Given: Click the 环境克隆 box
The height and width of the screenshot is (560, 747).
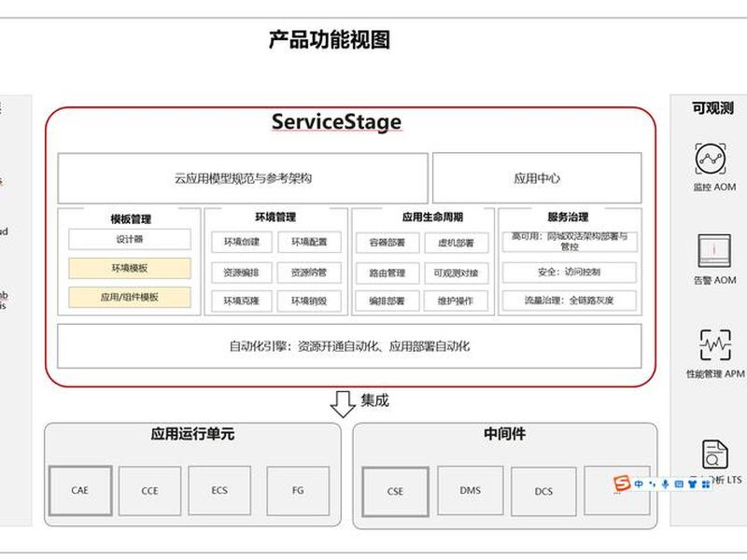Looking at the screenshot, I should click(242, 301).
